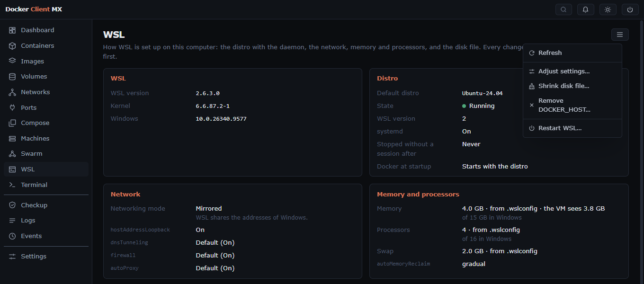Choose "Shrink disk file..." menu entry

pos(572,86)
